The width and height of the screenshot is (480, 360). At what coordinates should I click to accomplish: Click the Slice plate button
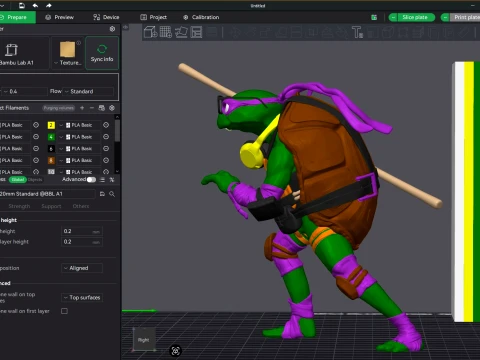point(416,17)
